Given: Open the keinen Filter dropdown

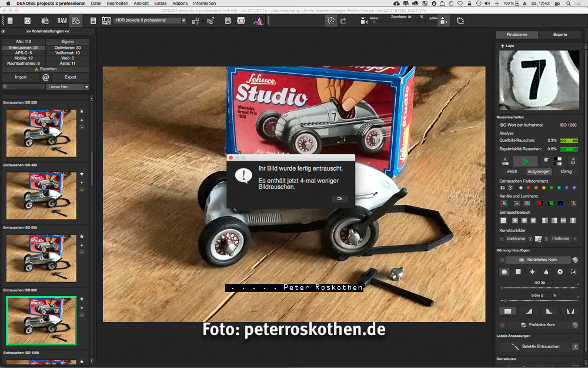Looking at the screenshot, I should (x=68, y=87).
